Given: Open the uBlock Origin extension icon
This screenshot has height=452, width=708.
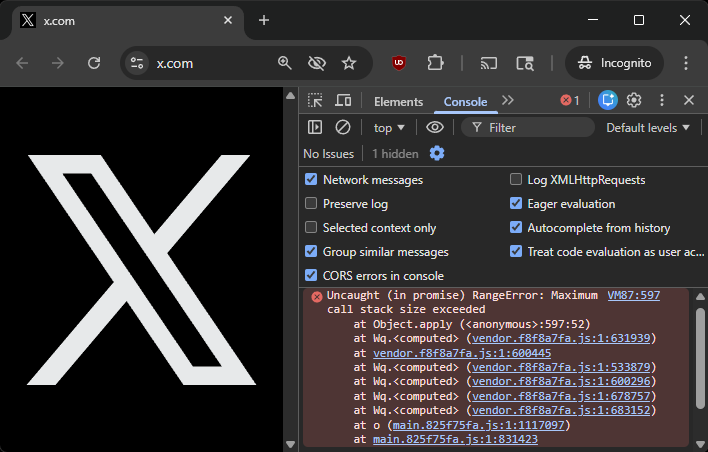Looking at the screenshot, I should tap(399, 63).
